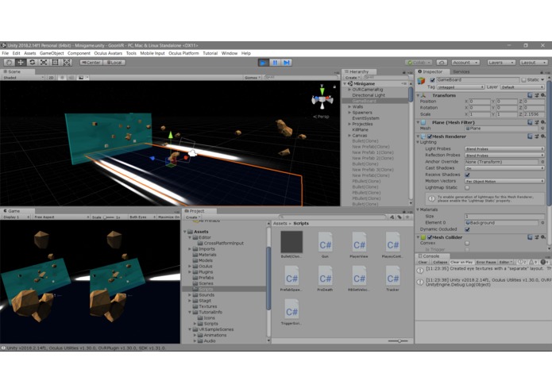Open the Layers dropdown

point(501,63)
